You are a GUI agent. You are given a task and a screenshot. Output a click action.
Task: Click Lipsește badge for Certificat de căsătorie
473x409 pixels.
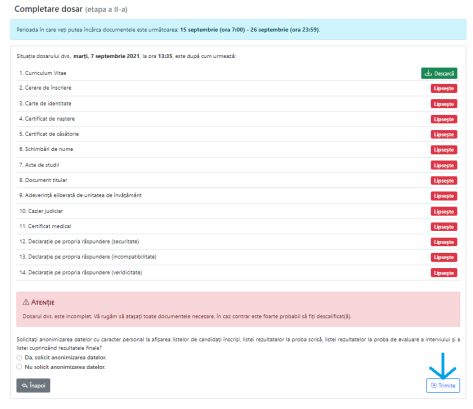click(x=444, y=134)
